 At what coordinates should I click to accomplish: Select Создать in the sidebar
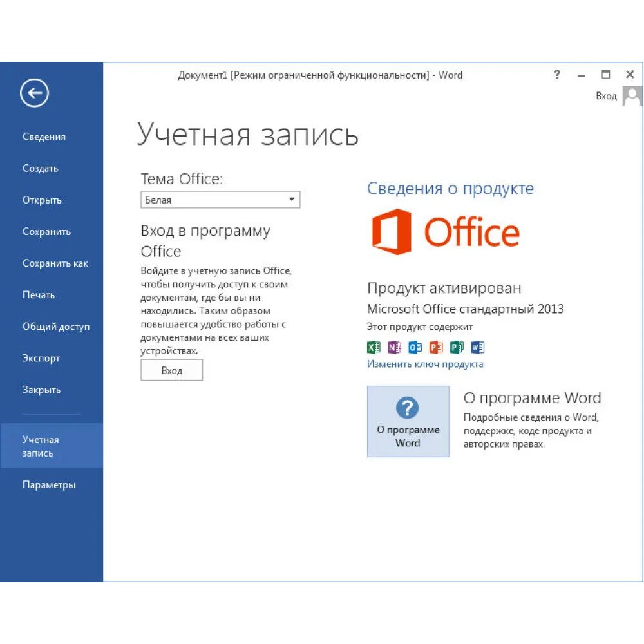40,168
